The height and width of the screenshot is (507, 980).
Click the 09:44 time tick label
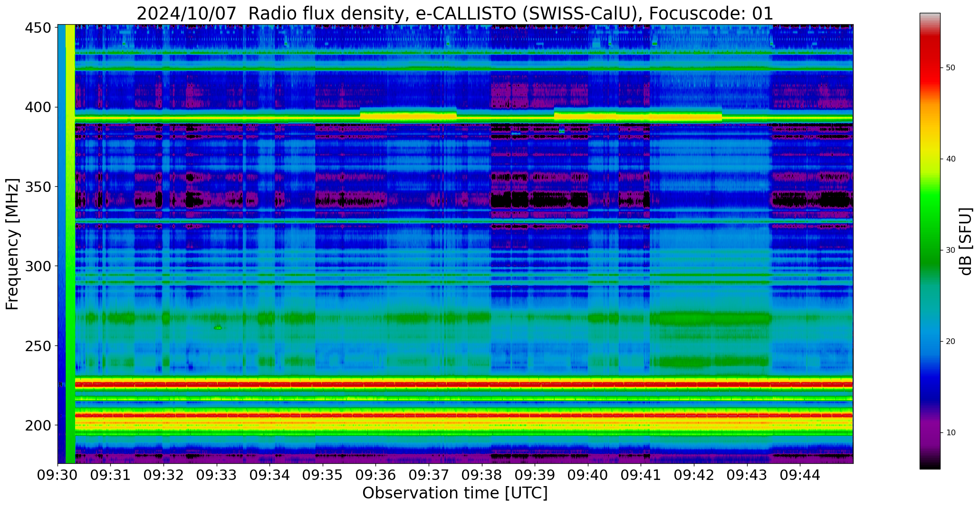pyautogui.click(x=800, y=475)
